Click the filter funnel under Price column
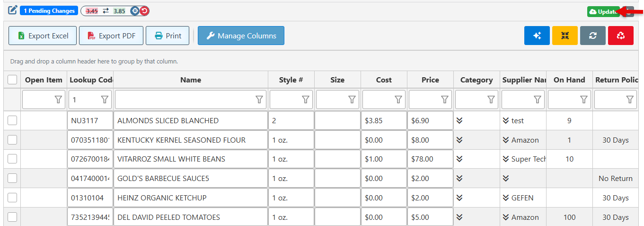 click(445, 99)
